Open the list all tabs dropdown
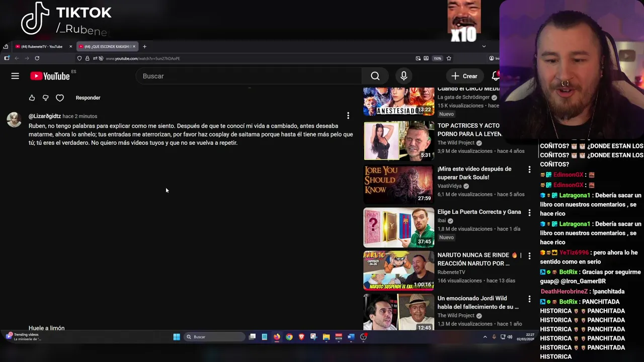The width and height of the screenshot is (644, 362). [484, 46]
